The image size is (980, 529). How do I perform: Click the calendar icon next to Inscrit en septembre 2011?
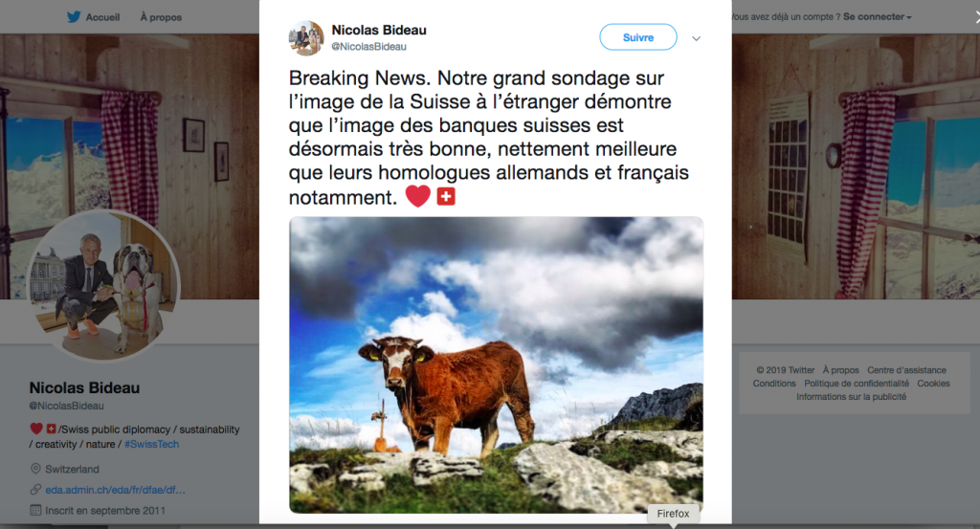[x=35, y=510]
